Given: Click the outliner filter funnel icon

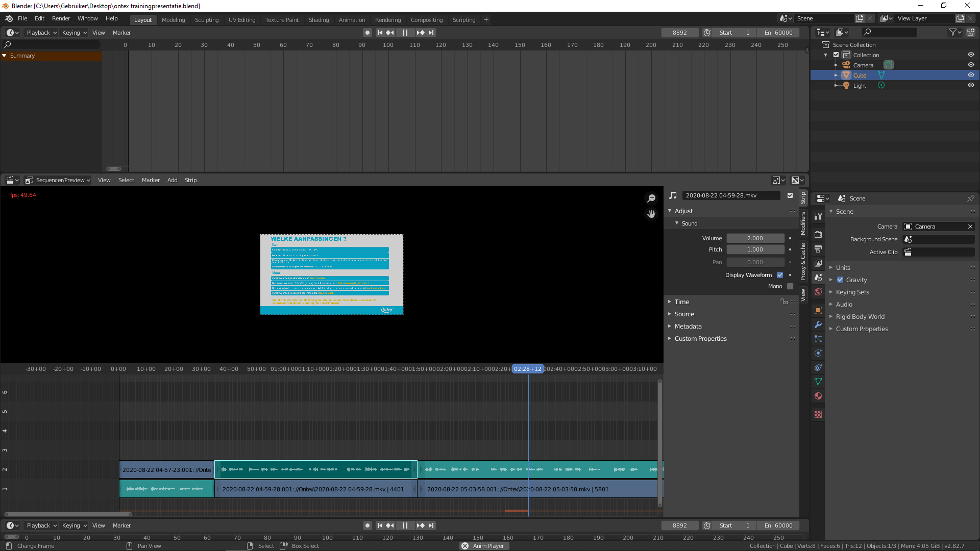Looking at the screenshot, I should 952,32.
